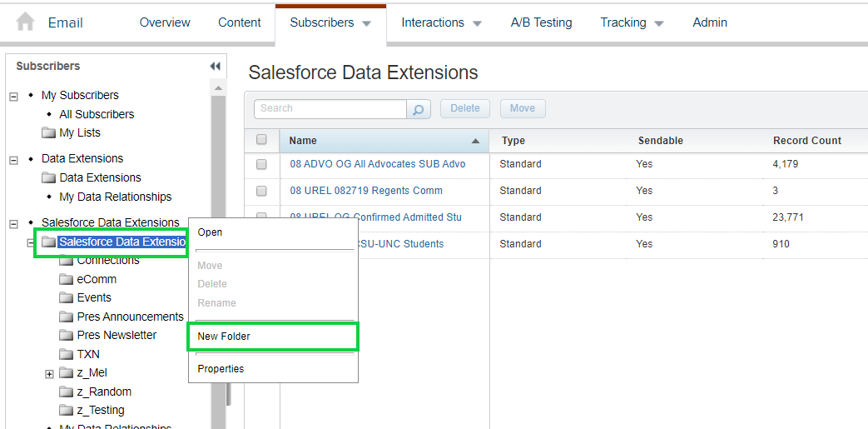
Task: Click the sidebar scroll up arrow
Action: pyautogui.click(x=218, y=88)
